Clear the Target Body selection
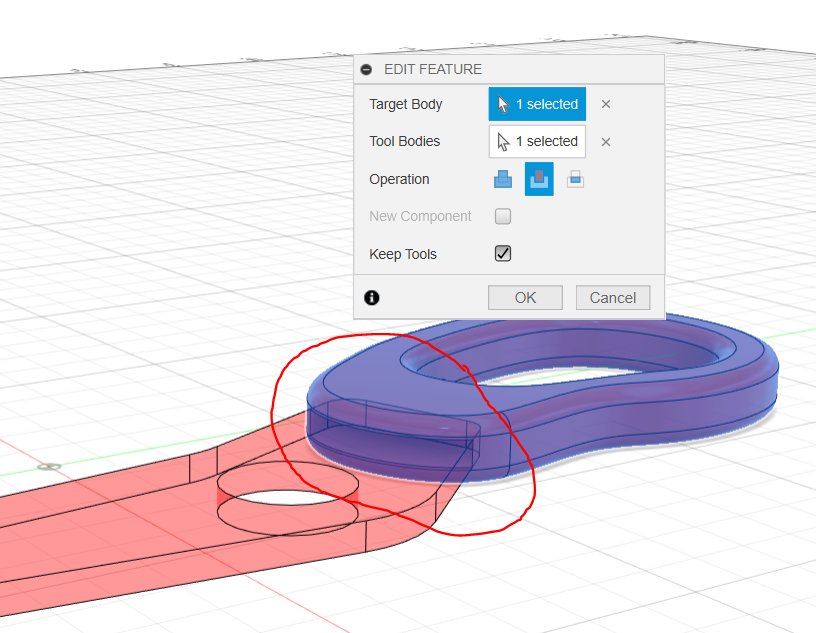Screen dimensions: 816x633 click(x=606, y=104)
